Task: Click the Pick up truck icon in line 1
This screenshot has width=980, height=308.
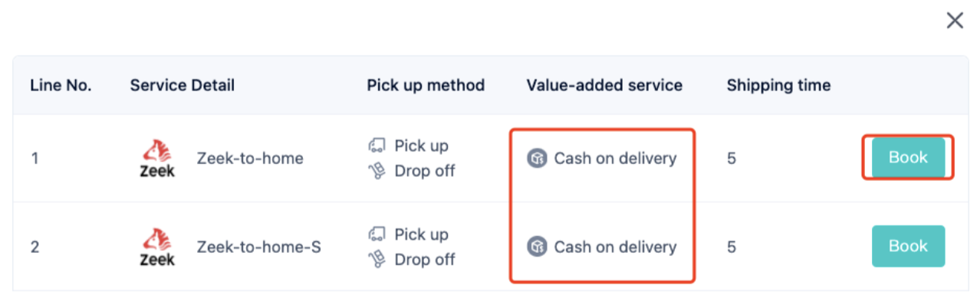Action: pyautogui.click(x=377, y=146)
